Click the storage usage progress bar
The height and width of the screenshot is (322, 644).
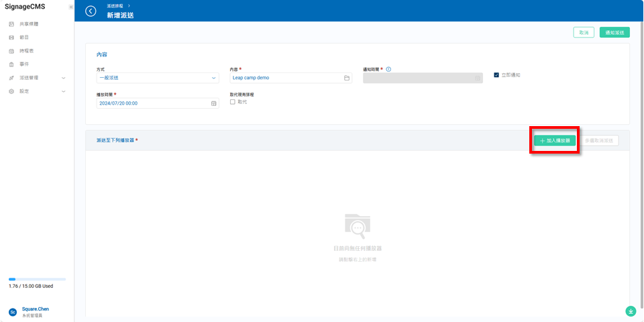37,278
